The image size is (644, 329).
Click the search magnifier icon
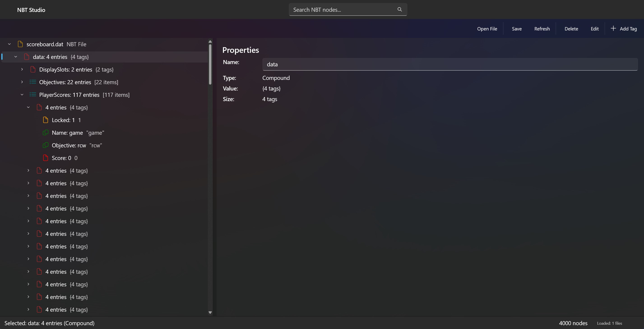point(399,9)
